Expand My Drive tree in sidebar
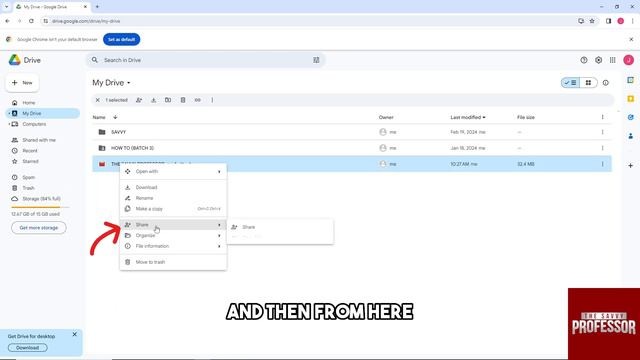This screenshot has height=360, width=640. click(9, 113)
